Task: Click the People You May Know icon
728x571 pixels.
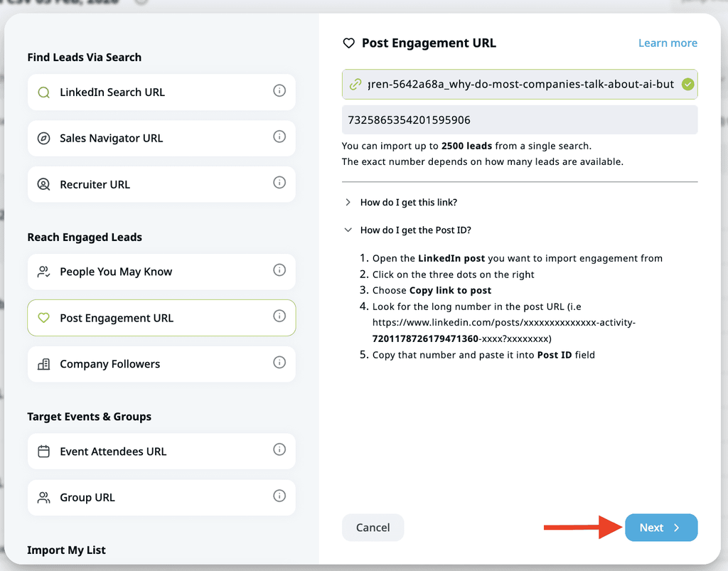Action: 43,272
